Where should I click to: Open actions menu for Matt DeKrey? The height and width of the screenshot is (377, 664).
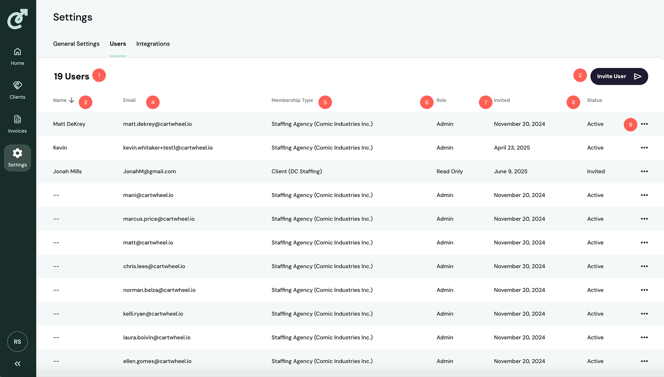click(x=644, y=124)
